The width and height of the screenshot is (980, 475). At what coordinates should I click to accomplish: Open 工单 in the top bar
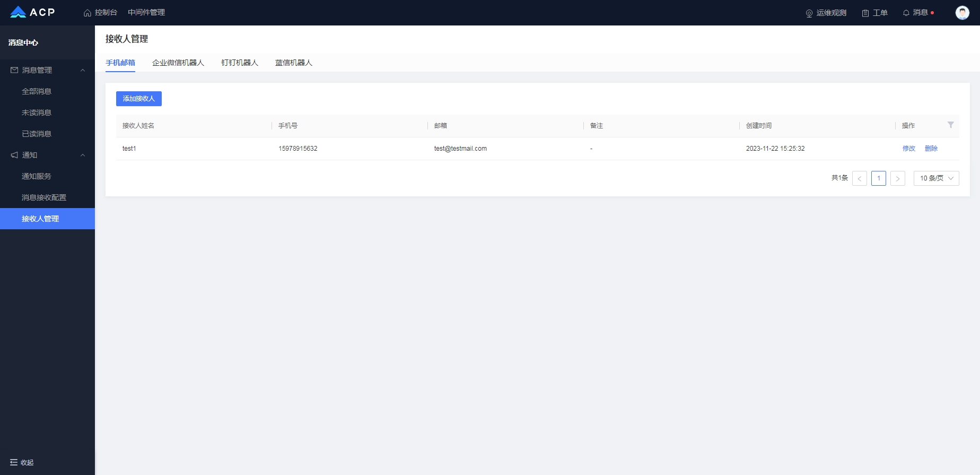[x=874, y=13]
